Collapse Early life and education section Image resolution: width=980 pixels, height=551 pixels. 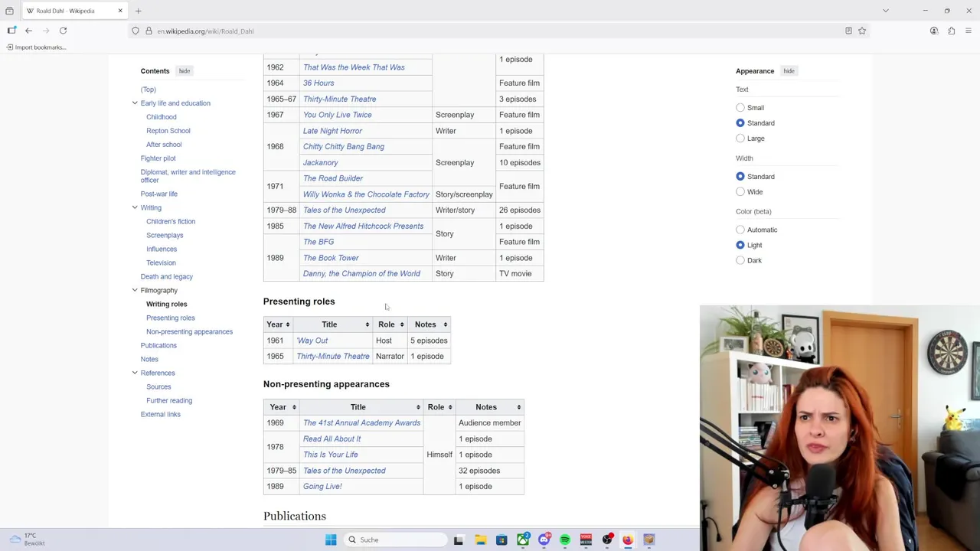point(135,103)
